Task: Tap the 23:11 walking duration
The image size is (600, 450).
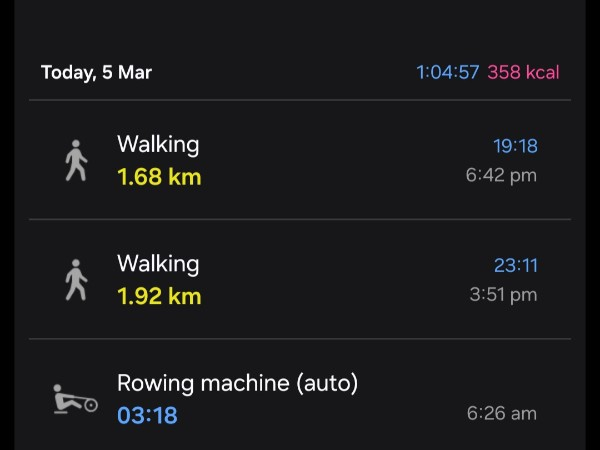Action: point(515,265)
